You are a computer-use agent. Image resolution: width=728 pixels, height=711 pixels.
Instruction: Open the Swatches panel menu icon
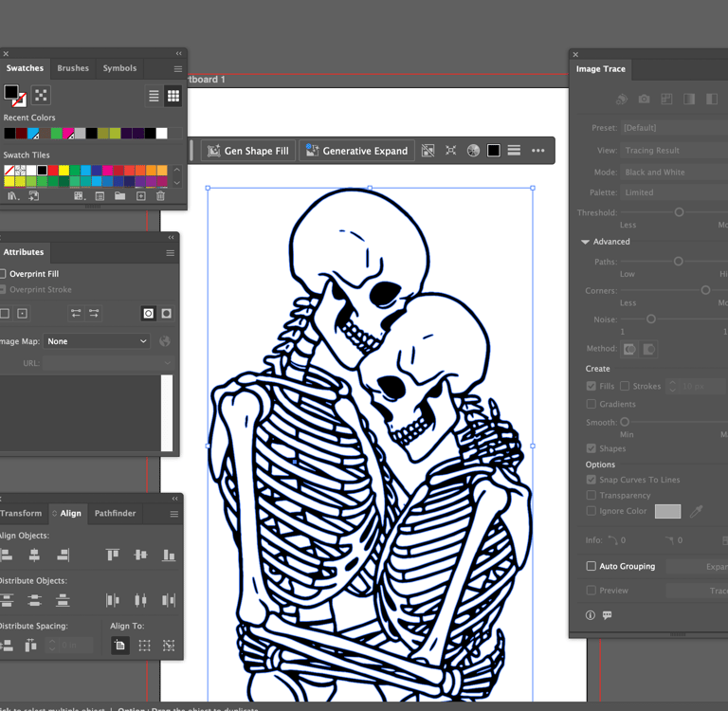click(x=178, y=69)
